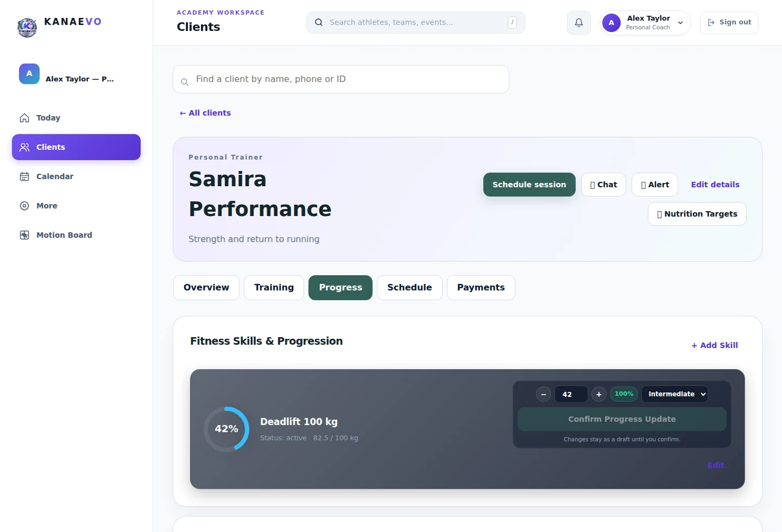Image resolution: width=782 pixels, height=532 pixels.
Task: Click the Calendar icon in sidebar
Action: pos(24,176)
